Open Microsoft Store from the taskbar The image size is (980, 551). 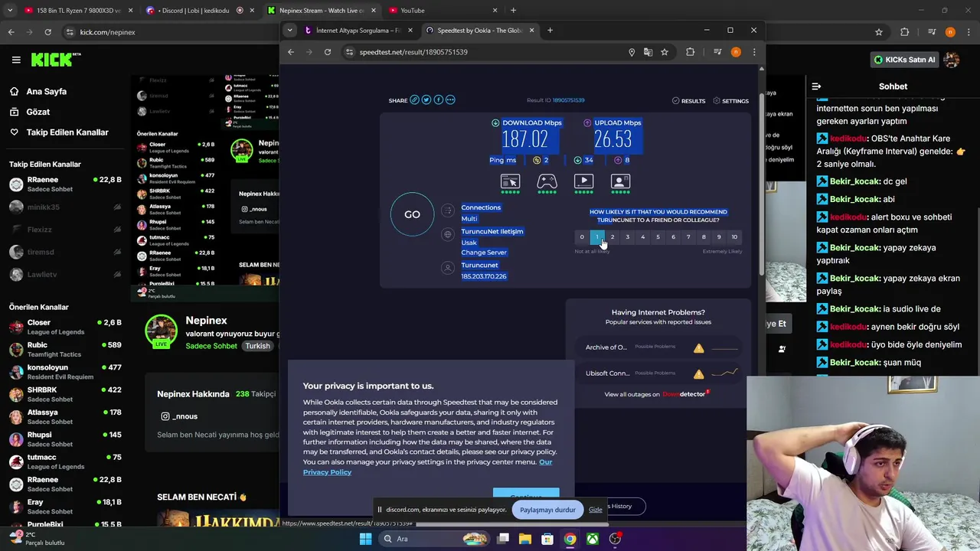547,539
